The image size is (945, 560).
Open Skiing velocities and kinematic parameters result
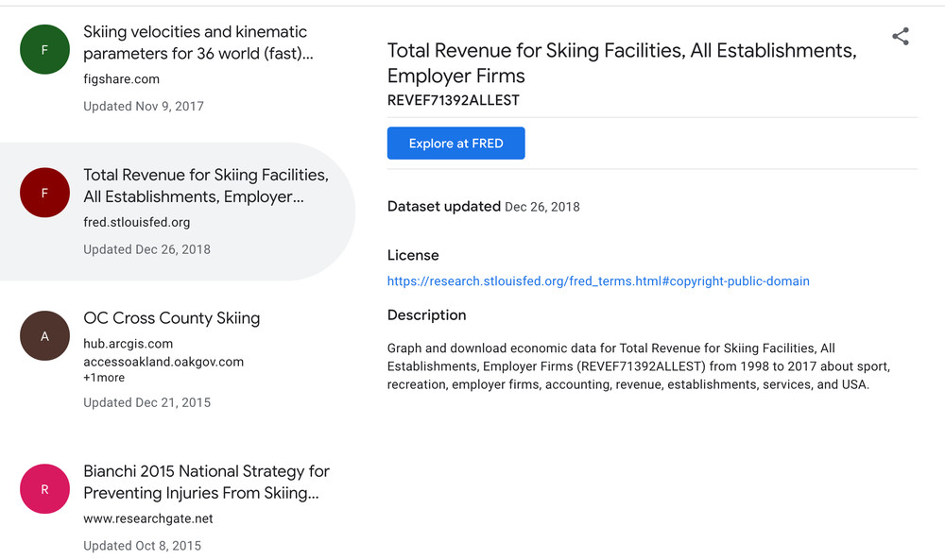(x=198, y=42)
